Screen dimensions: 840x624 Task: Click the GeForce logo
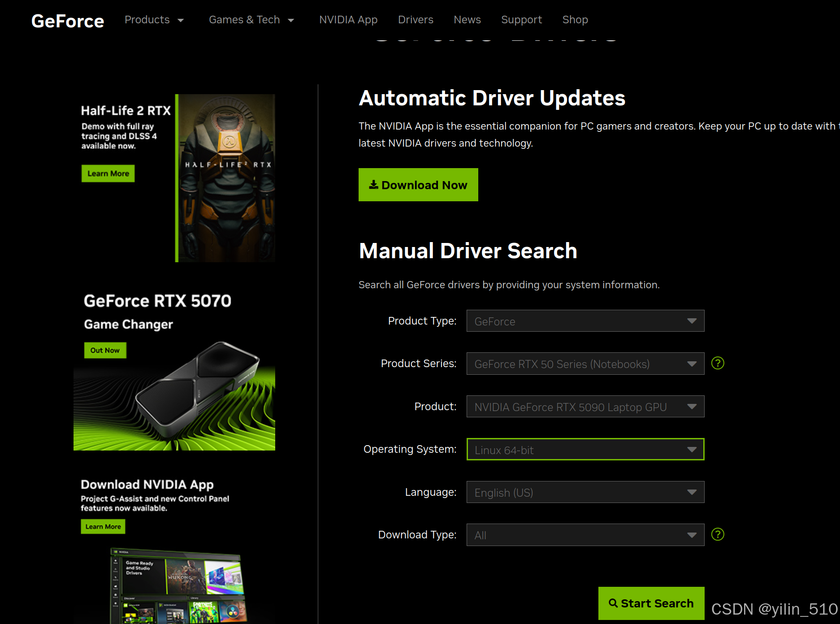(68, 21)
